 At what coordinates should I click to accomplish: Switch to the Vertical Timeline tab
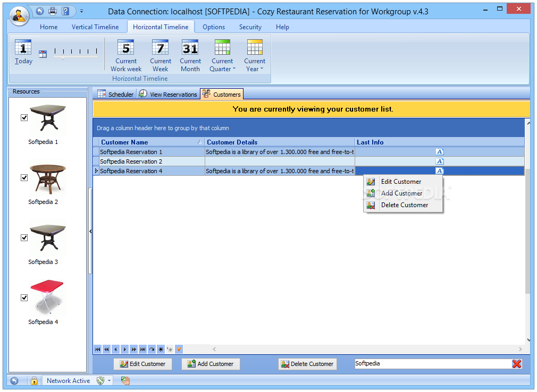coord(95,27)
